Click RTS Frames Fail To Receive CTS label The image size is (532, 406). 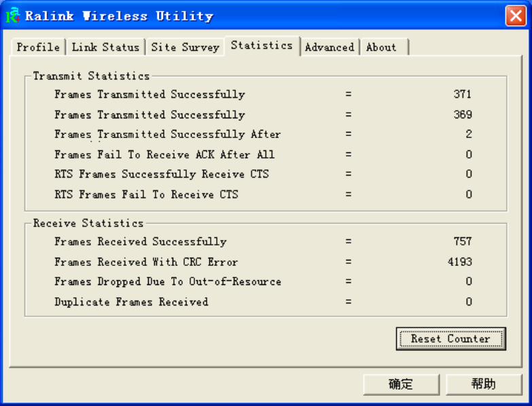pos(146,194)
